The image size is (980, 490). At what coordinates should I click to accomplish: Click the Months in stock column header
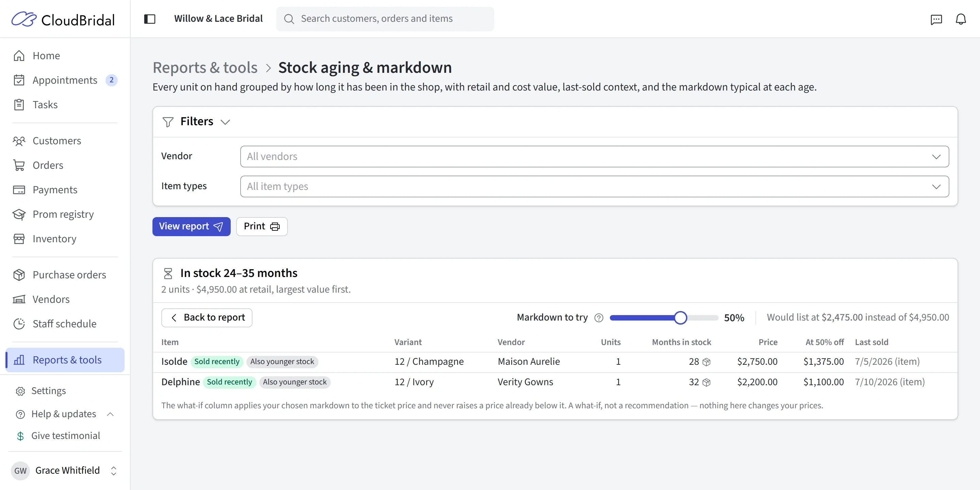click(x=681, y=342)
